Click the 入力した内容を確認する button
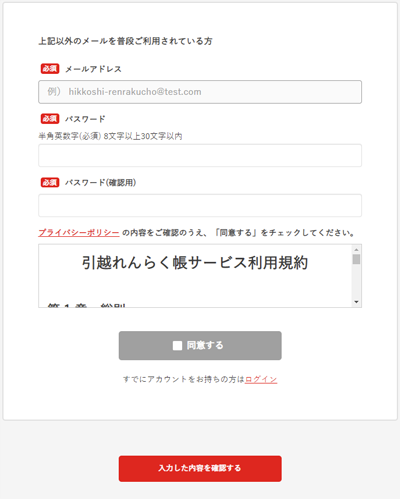This screenshot has height=499, width=400. (x=200, y=468)
